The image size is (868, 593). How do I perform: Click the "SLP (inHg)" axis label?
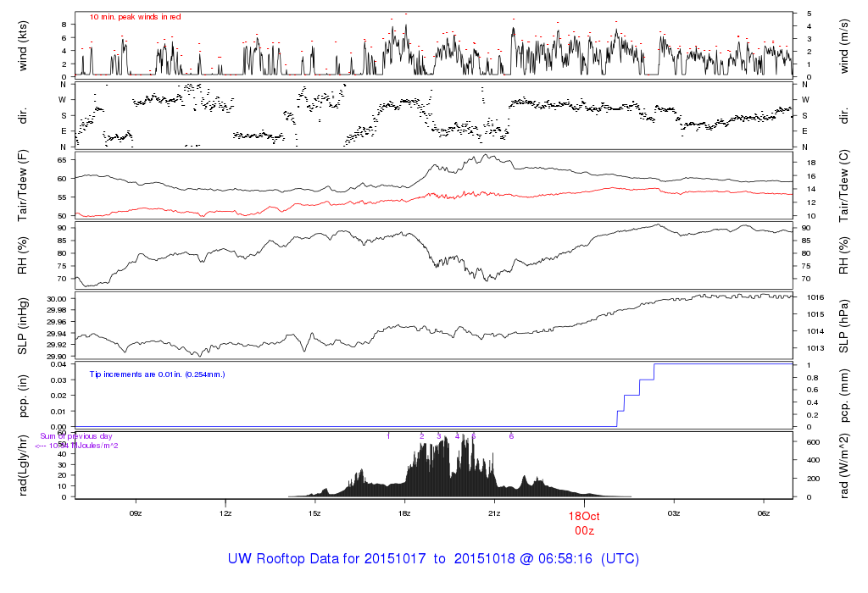(23, 327)
